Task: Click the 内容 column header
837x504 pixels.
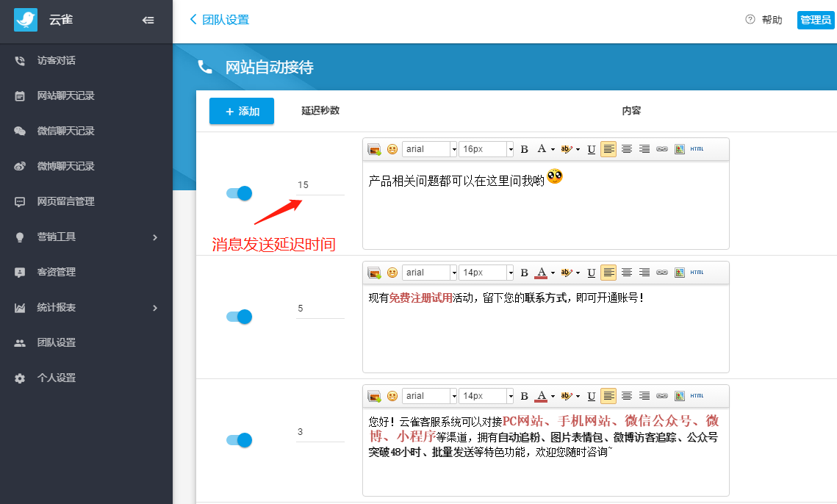Action: pos(631,110)
